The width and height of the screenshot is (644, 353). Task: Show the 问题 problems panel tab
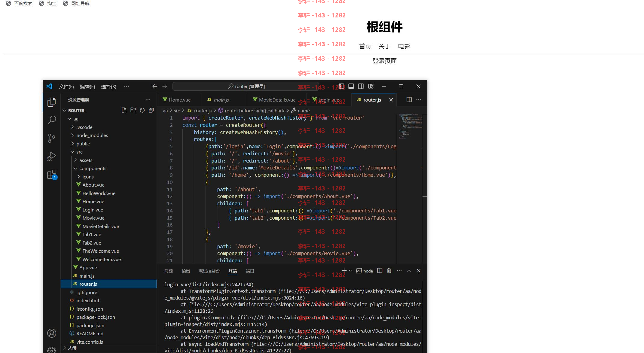click(169, 271)
